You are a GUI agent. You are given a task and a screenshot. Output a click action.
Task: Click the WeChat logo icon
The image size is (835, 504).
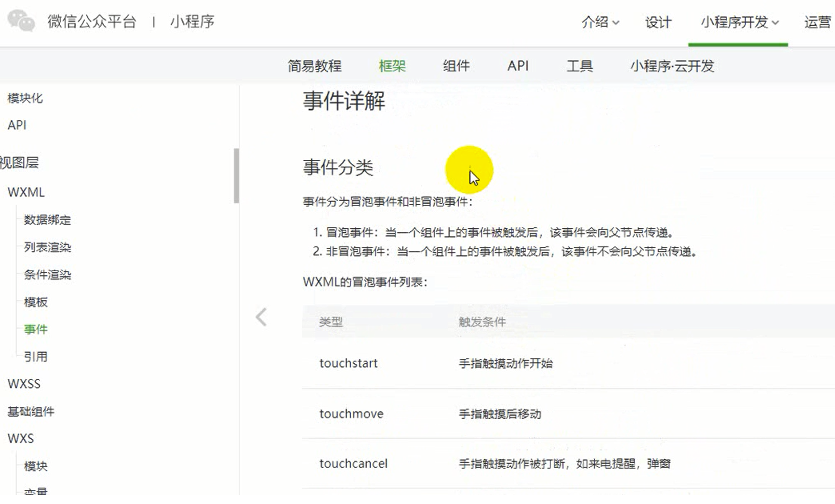(21, 21)
